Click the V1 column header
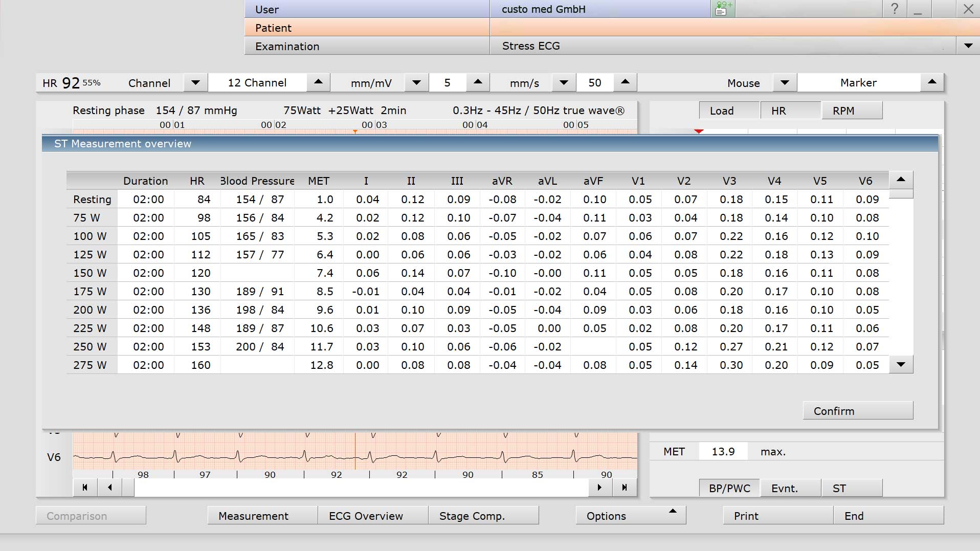The image size is (980, 551). [638, 181]
